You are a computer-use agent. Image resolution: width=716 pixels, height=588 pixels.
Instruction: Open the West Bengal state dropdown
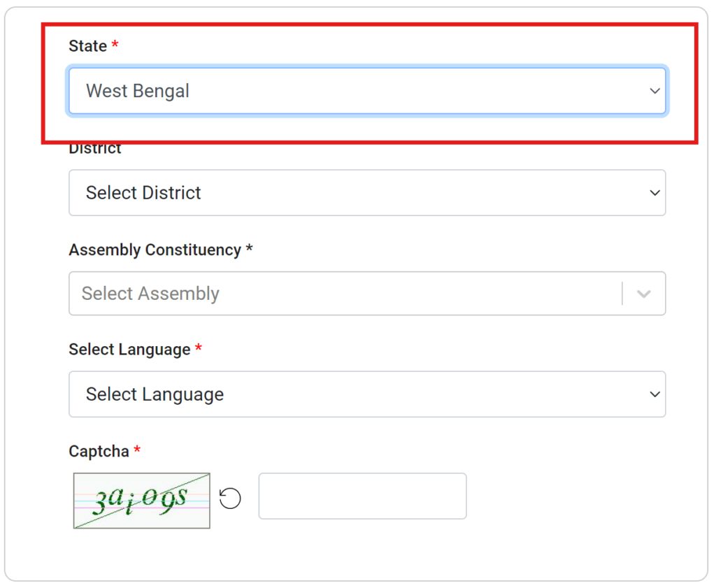350,91
